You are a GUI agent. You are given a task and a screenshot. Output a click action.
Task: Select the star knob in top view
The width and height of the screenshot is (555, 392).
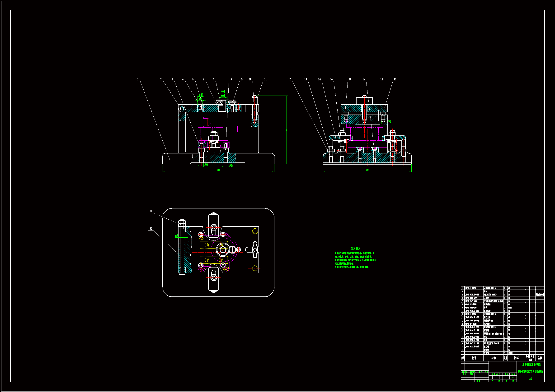click(255, 249)
